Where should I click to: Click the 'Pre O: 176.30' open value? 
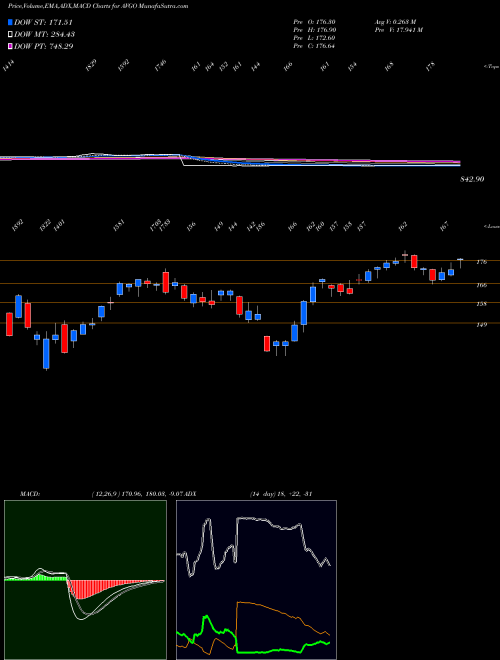click(314, 22)
